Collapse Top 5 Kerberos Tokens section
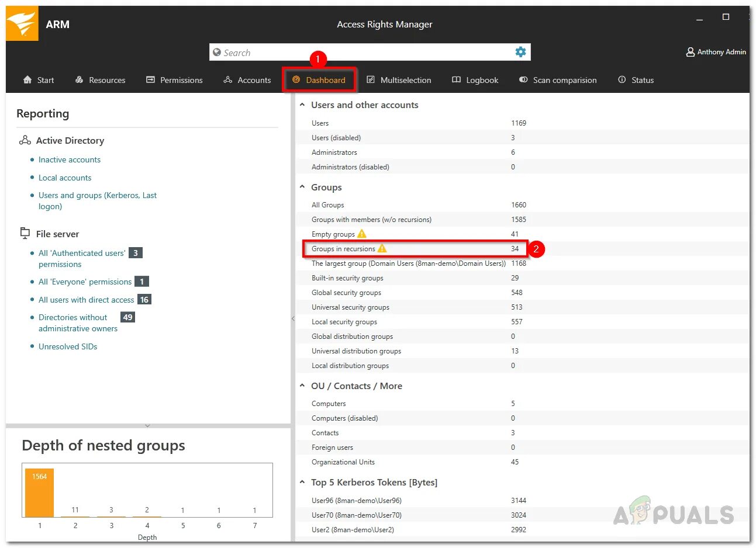This screenshot has height=548, width=756. click(302, 482)
